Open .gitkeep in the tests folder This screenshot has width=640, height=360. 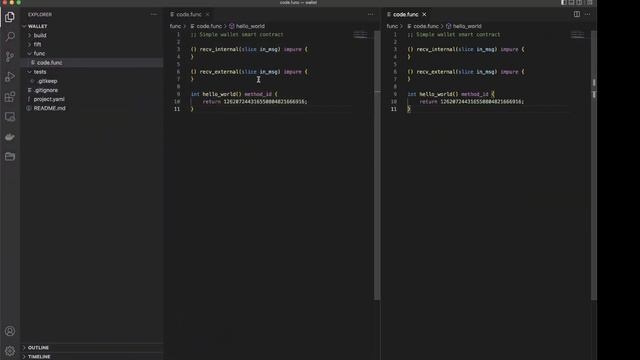click(92, 81)
